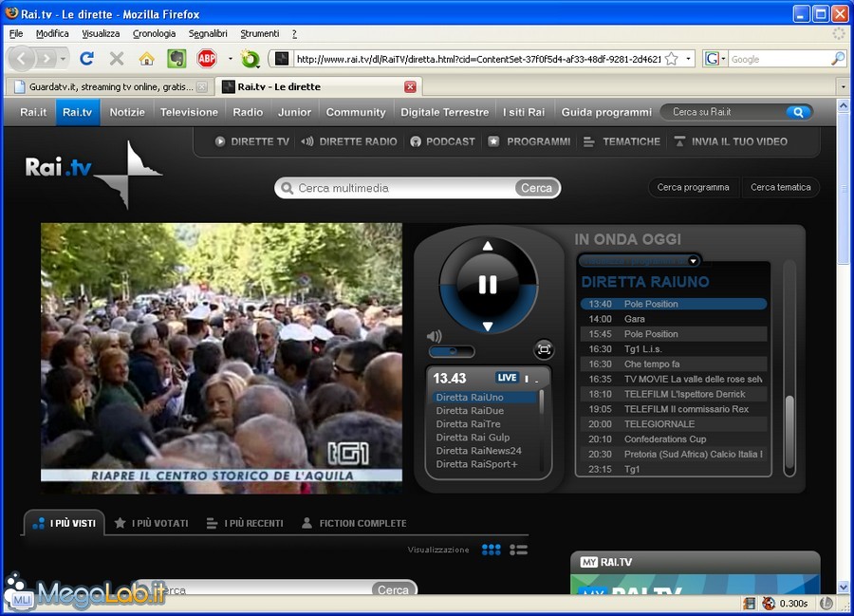Open DIRETTE RADIO section
Image resolution: width=854 pixels, height=616 pixels.
(348, 141)
